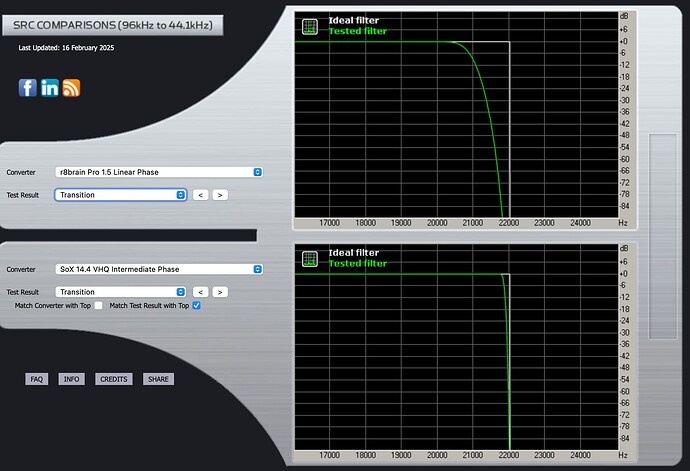Click Last Updated: 16 February 2025 text
Screen dimensions: 690x471
click(66, 48)
